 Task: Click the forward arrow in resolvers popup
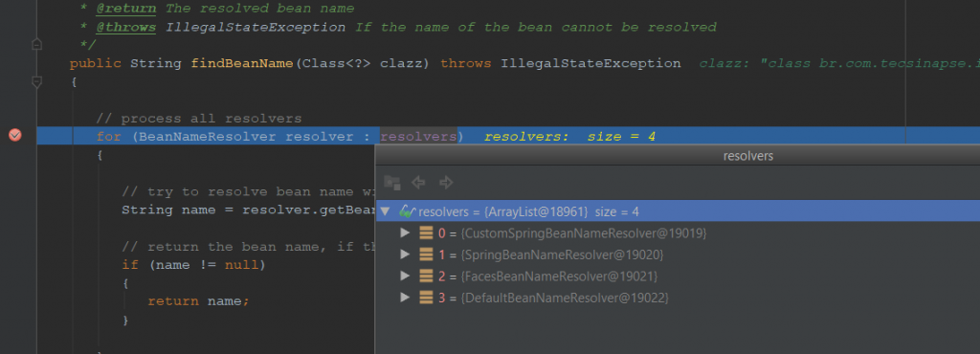(x=446, y=183)
